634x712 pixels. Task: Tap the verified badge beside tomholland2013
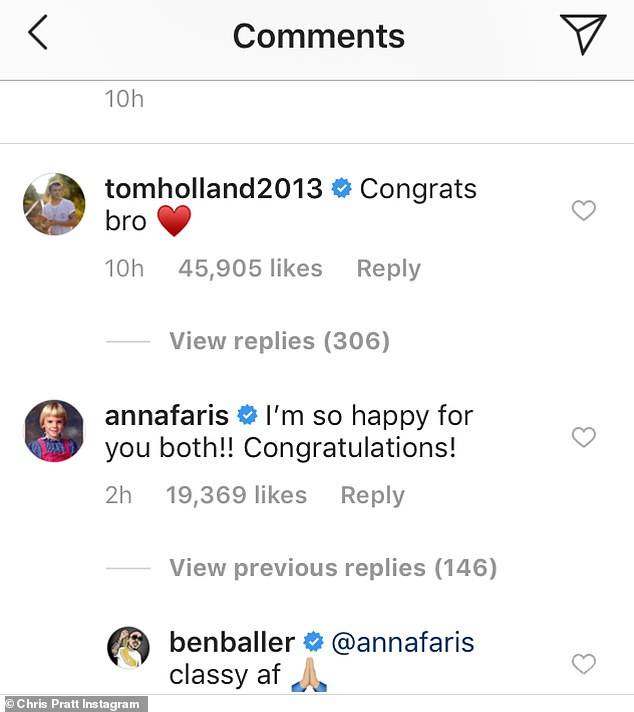point(341,188)
